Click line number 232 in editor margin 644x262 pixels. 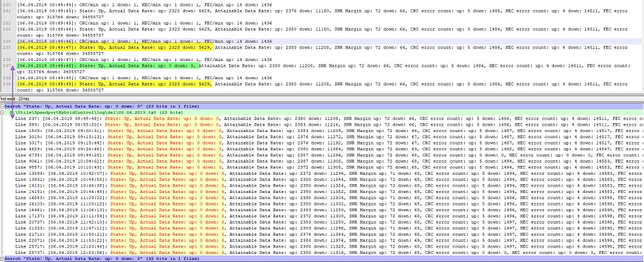(7, 23)
